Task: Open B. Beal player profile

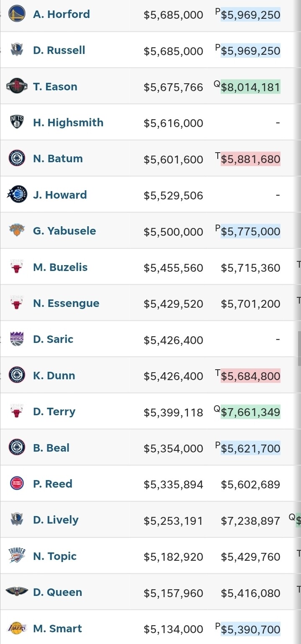Action: click(x=51, y=447)
